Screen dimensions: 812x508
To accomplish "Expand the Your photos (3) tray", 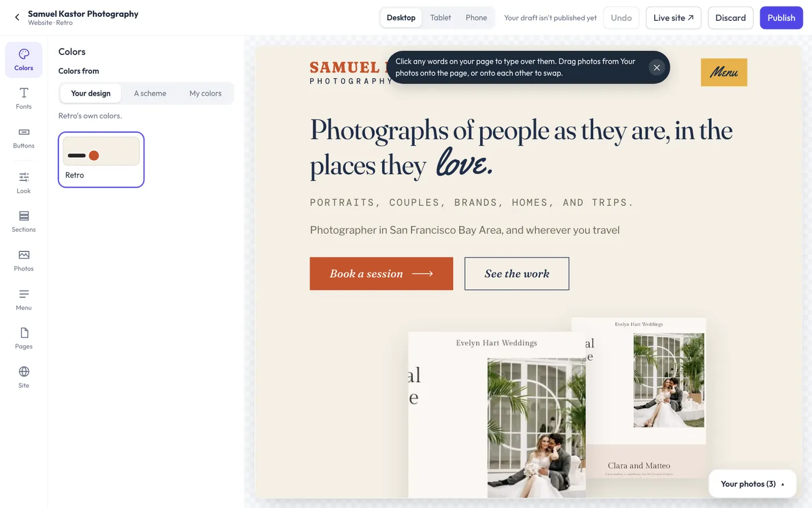I will [x=752, y=484].
